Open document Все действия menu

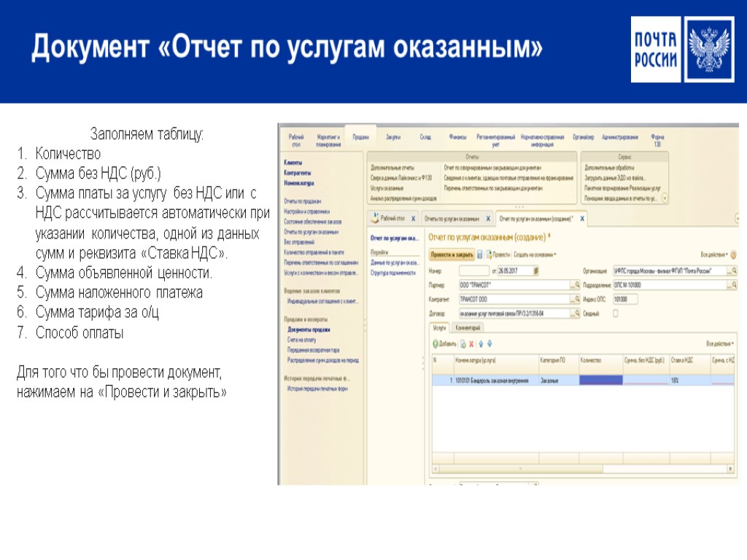pyautogui.click(x=713, y=254)
